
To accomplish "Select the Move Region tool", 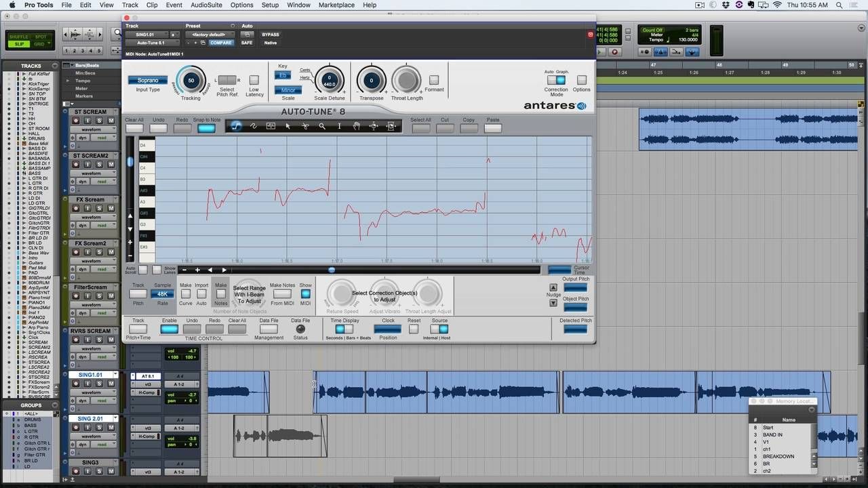I will [391, 126].
